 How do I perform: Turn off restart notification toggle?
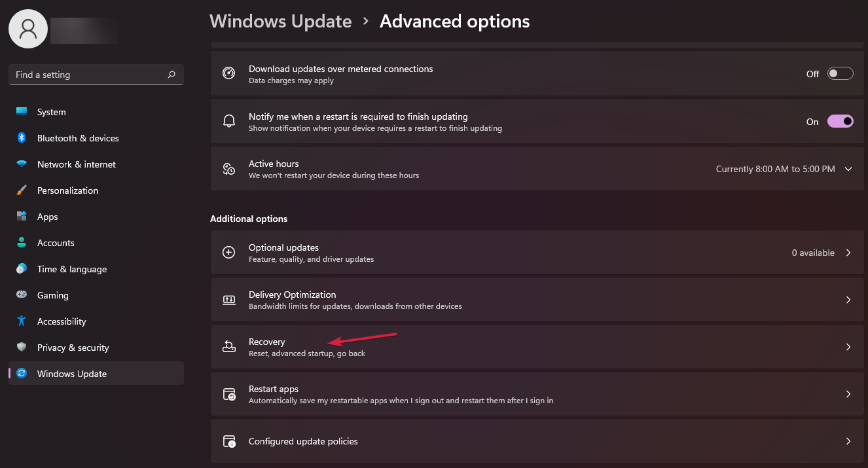(840, 121)
